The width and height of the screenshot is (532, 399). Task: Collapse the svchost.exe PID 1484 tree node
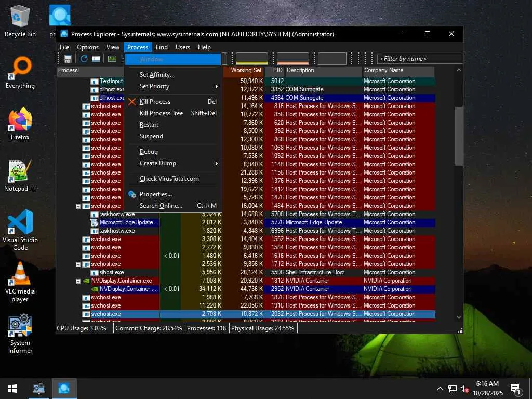coord(78,206)
